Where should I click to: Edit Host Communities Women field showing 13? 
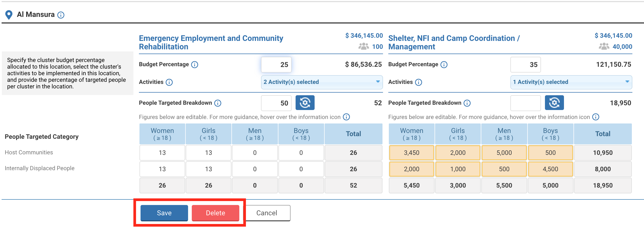(162, 153)
